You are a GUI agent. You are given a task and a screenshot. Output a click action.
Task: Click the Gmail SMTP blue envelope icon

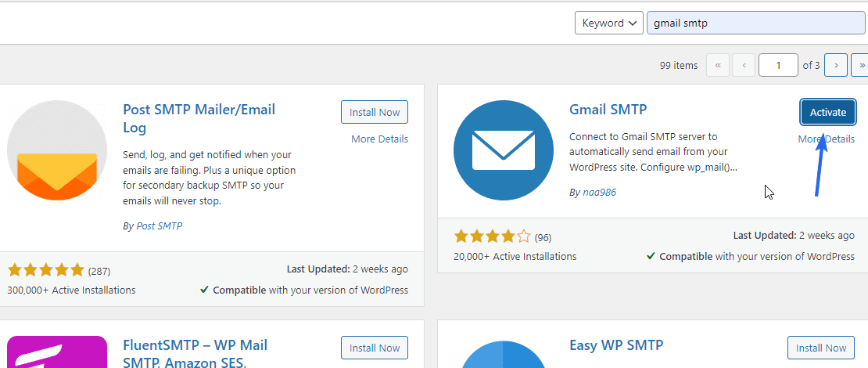503,150
